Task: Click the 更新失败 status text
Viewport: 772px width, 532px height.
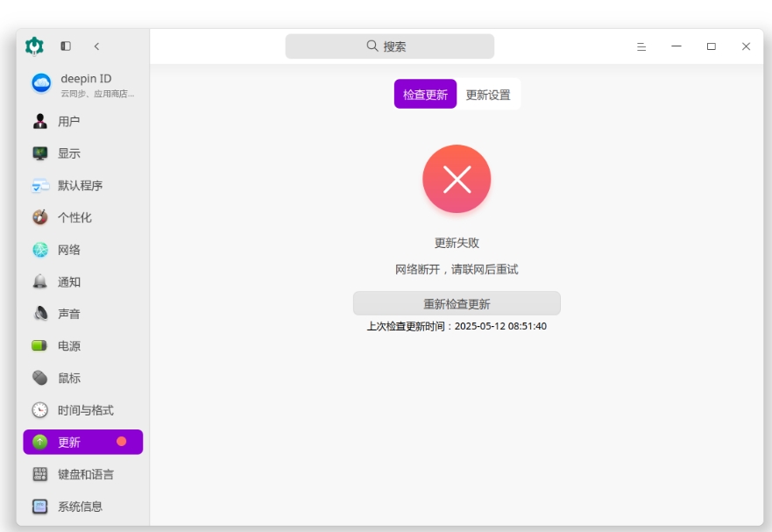Action: coord(457,243)
